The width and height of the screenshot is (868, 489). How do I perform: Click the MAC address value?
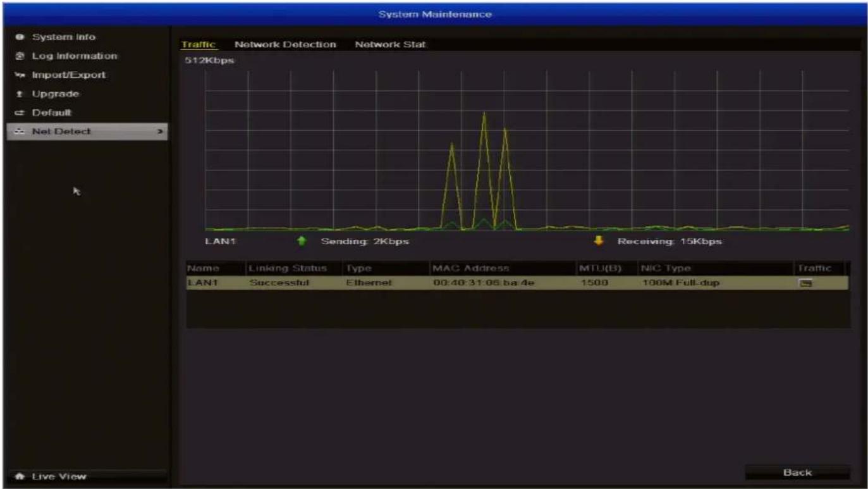pos(484,283)
